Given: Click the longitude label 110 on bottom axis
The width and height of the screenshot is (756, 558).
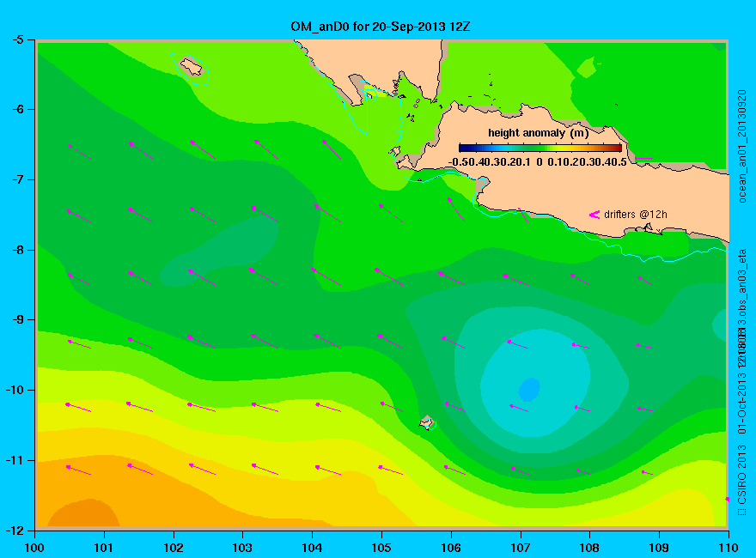Looking at the screenshot, I should click(729, 548).
